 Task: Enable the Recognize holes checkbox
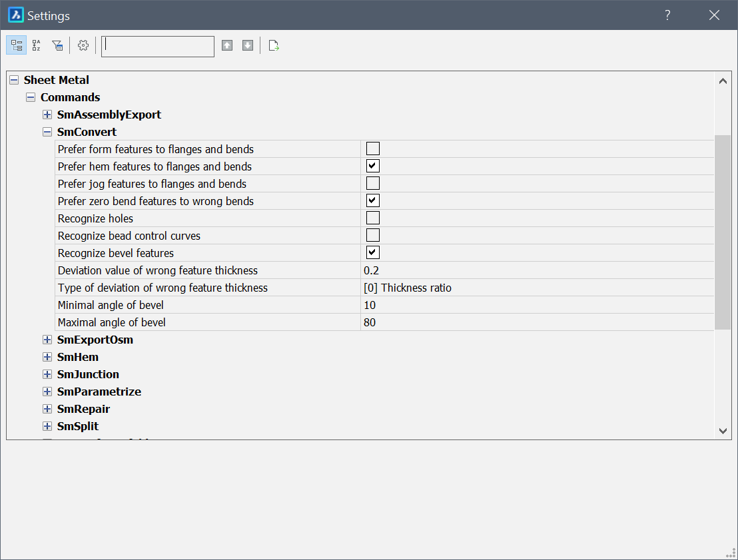point(373,218)
